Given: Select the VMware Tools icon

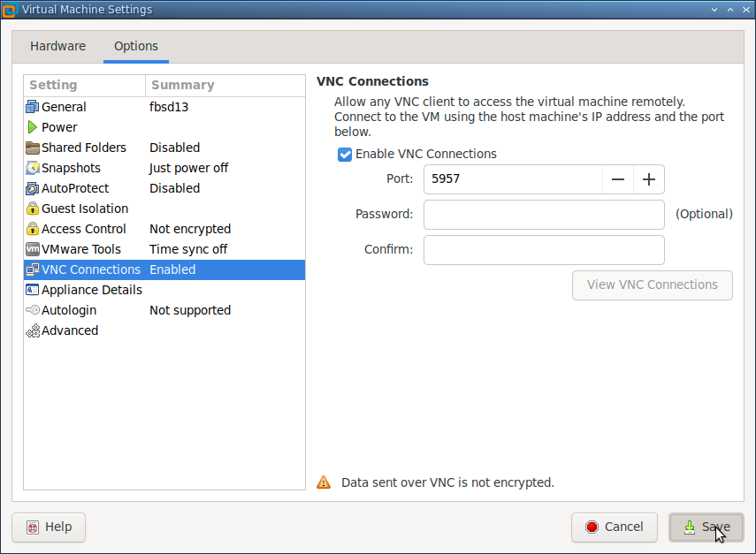Looking at the screenshot, I should point(33,249).
